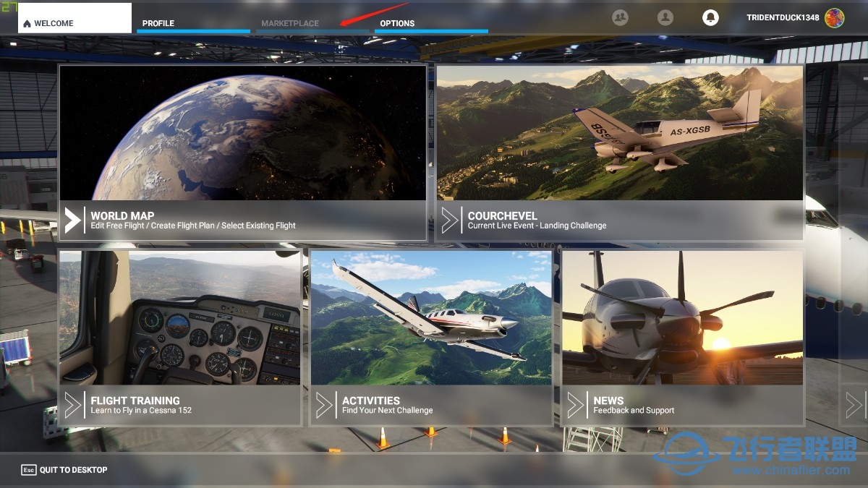Open the friends group icon
This screenshot has height=488, width=868.
[x=620, y=17]
